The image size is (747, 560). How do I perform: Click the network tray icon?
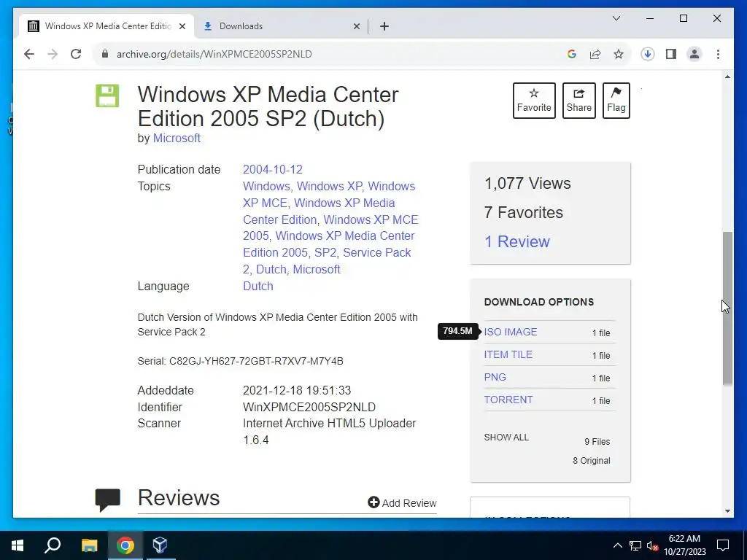pos(635,545)
